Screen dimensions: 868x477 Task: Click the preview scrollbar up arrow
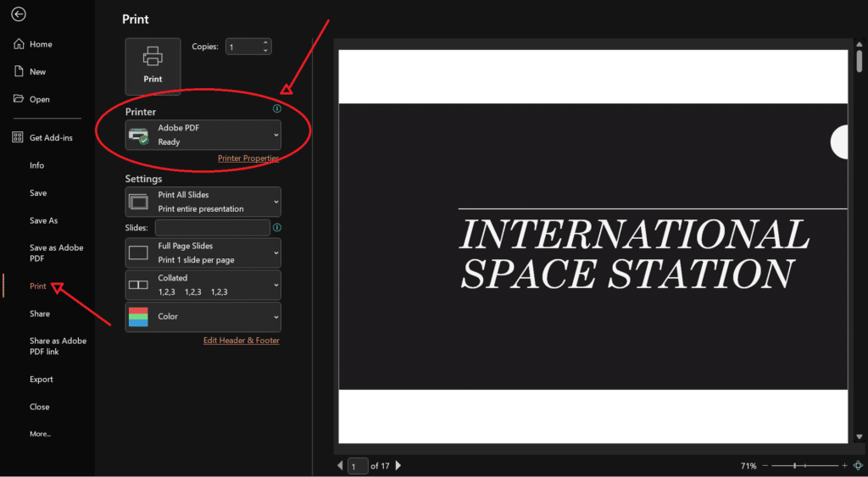tap(860, 44)
